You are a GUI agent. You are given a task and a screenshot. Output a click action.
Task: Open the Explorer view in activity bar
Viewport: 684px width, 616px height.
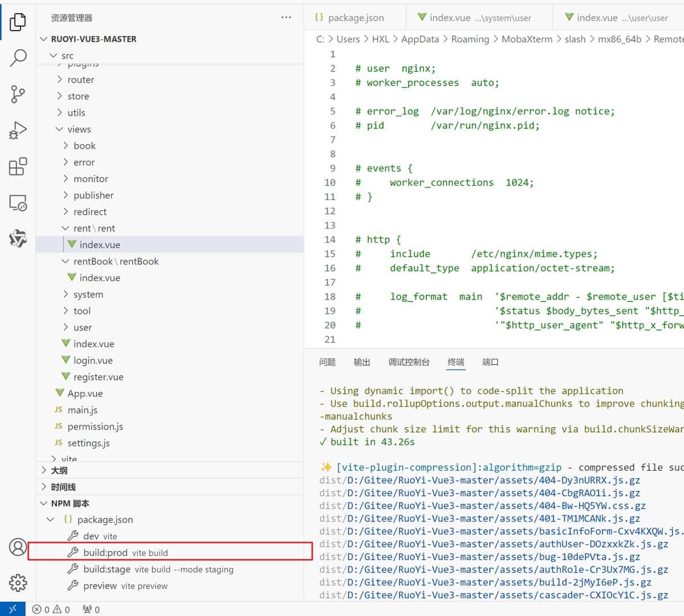[18, 22]
